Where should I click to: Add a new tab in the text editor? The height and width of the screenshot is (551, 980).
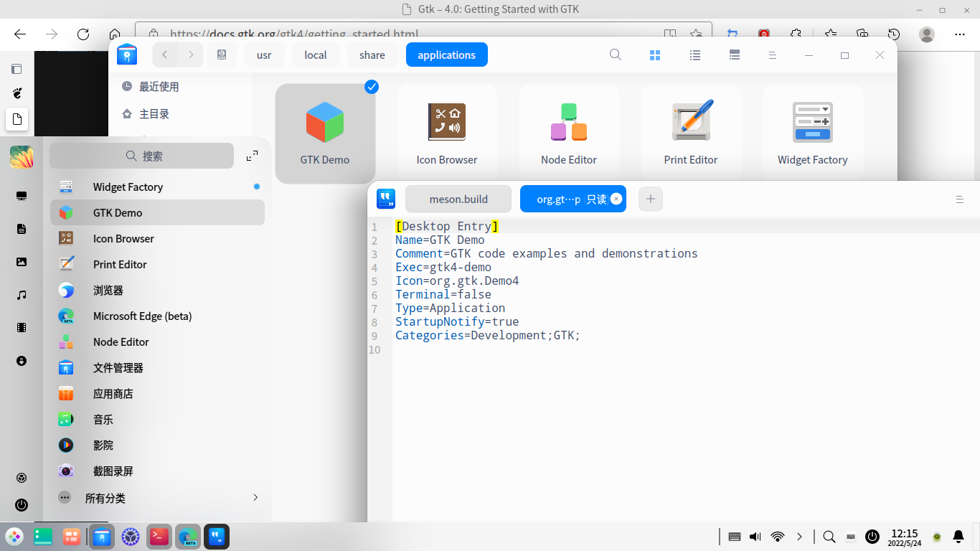point(651,199)
